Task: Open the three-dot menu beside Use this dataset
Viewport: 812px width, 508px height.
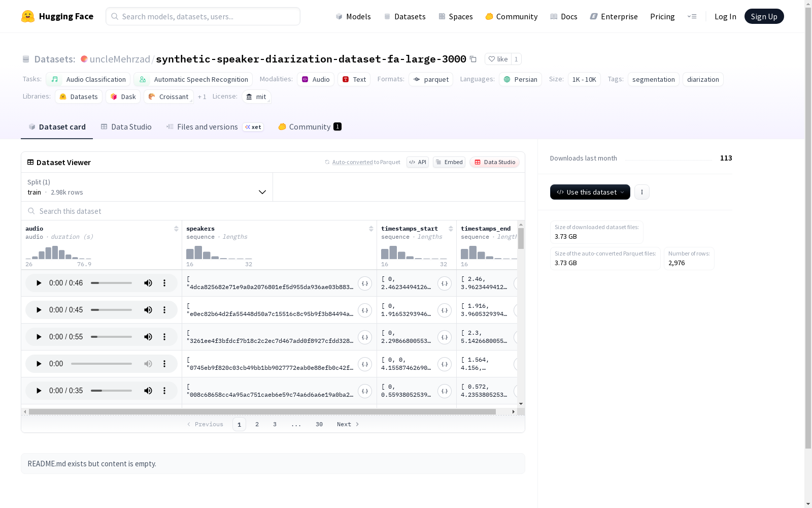Action: 642,192
